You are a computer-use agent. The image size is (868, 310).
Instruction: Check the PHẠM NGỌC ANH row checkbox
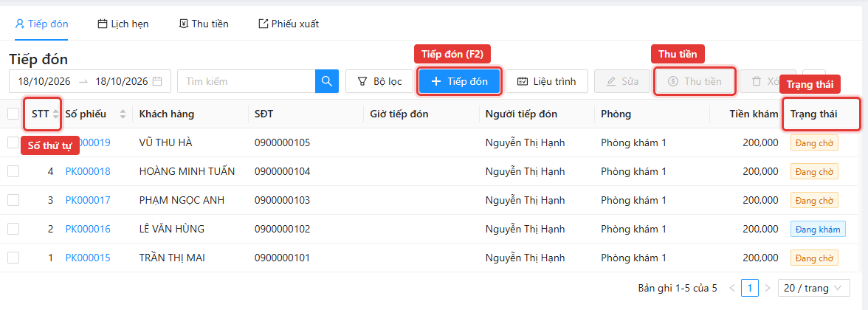click(x=13, y=200)
